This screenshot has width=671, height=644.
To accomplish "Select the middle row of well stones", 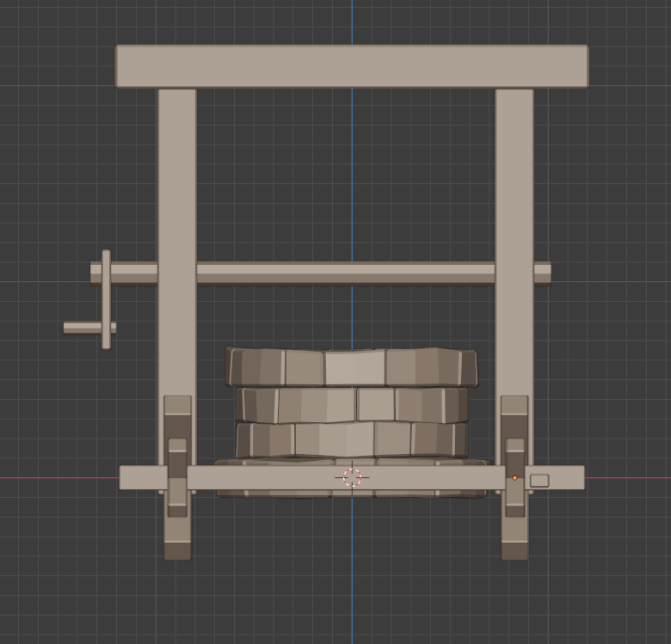I will (x=352, y=405).
